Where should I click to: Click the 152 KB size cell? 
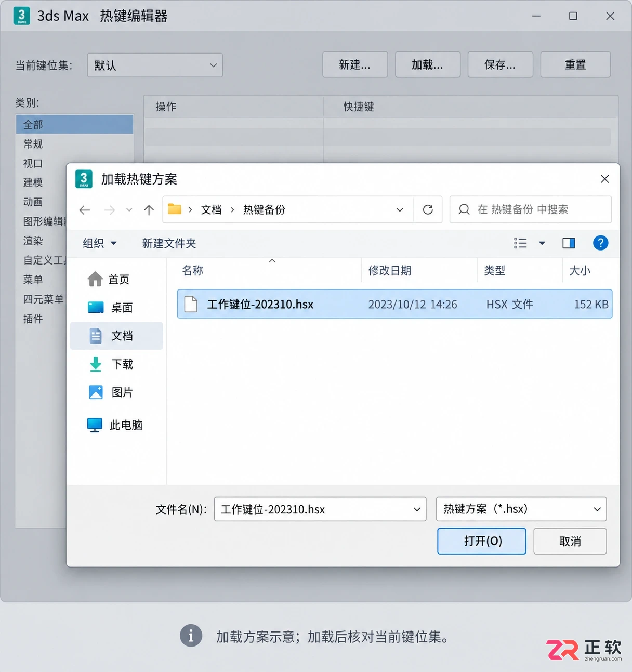tap(591, 305)
